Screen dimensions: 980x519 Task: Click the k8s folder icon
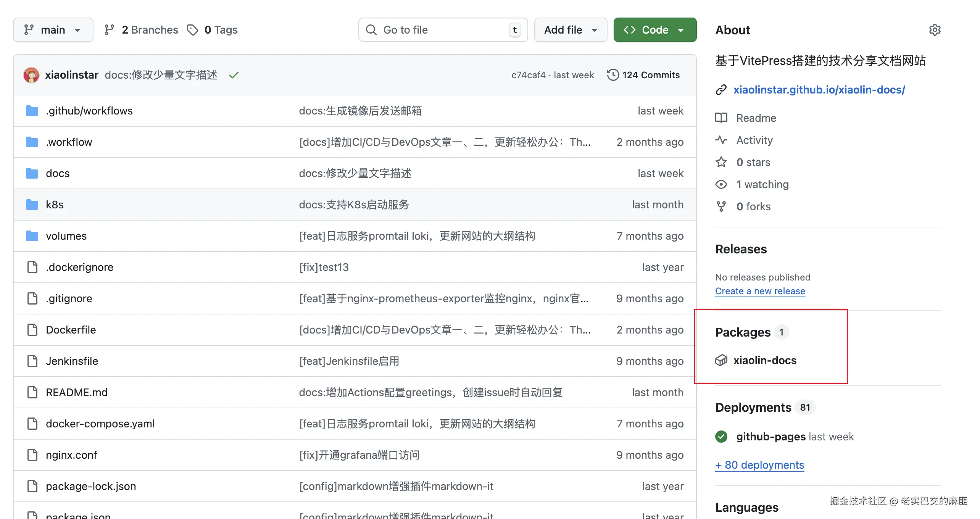(x=32, y=205)
